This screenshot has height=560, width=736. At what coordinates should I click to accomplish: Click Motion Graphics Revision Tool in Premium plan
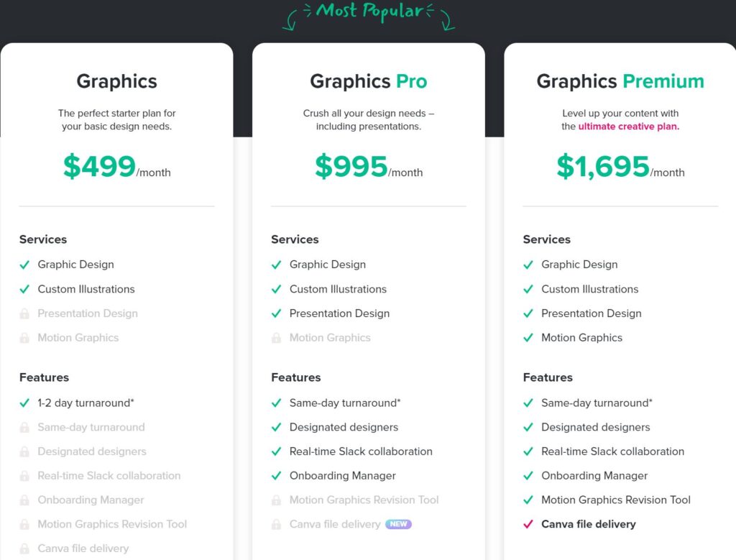coord(615,500)
